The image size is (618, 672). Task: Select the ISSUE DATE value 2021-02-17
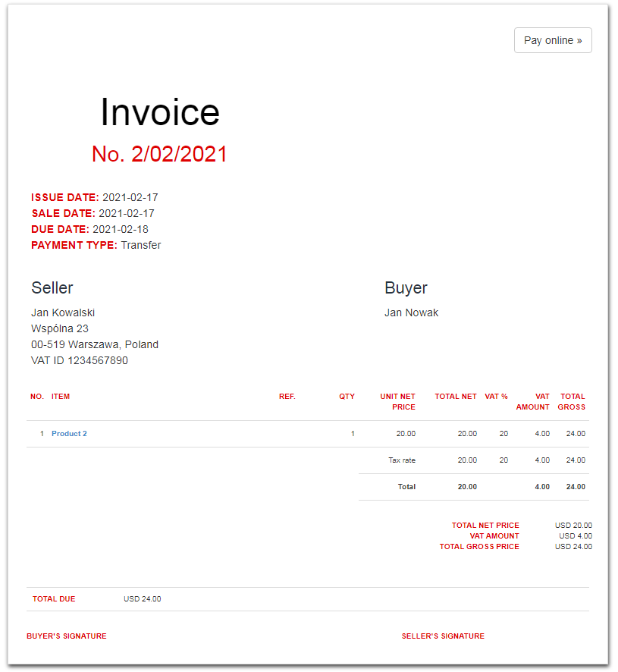pos(132,197)
